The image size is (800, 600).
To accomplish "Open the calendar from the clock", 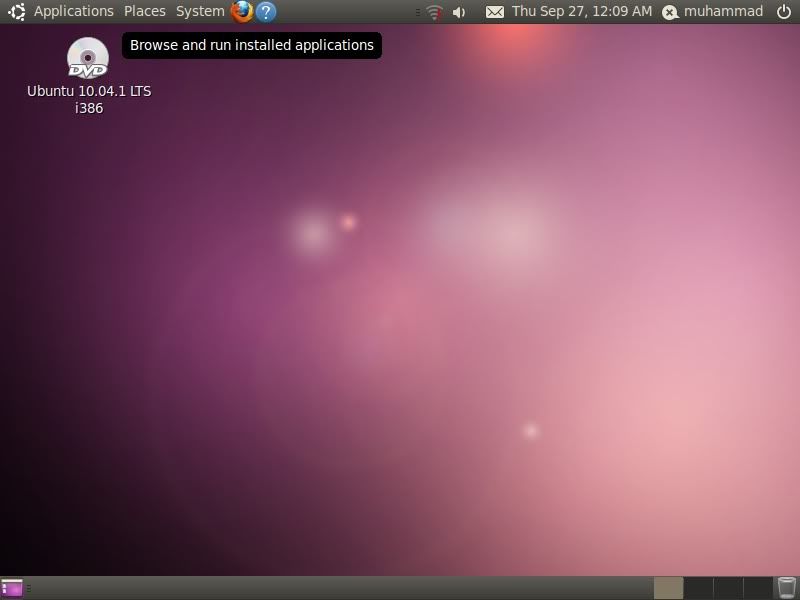I will [x=581, y=12].
